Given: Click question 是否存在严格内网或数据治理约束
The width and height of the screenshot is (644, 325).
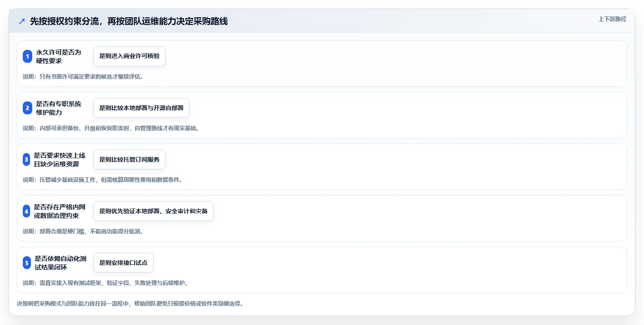Looking at the screenshot, I should click(60, 211).
